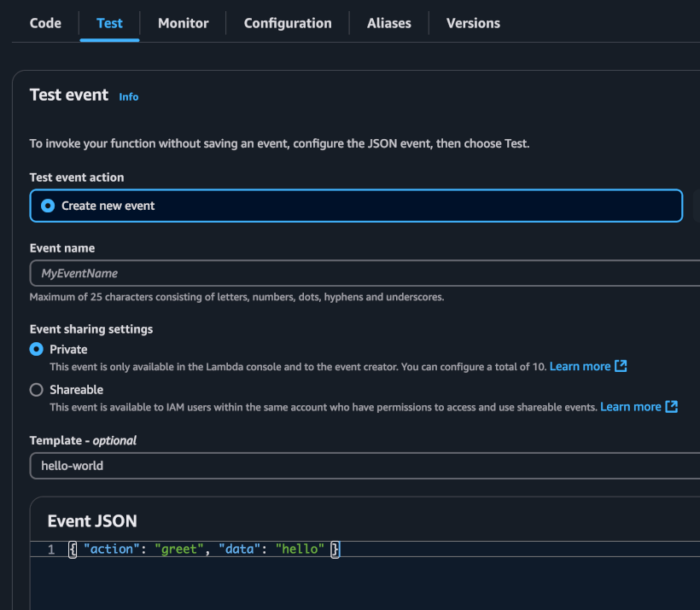
Task: Open the Test event Info link
Action: pyautogui.click(x=129, y=97)
